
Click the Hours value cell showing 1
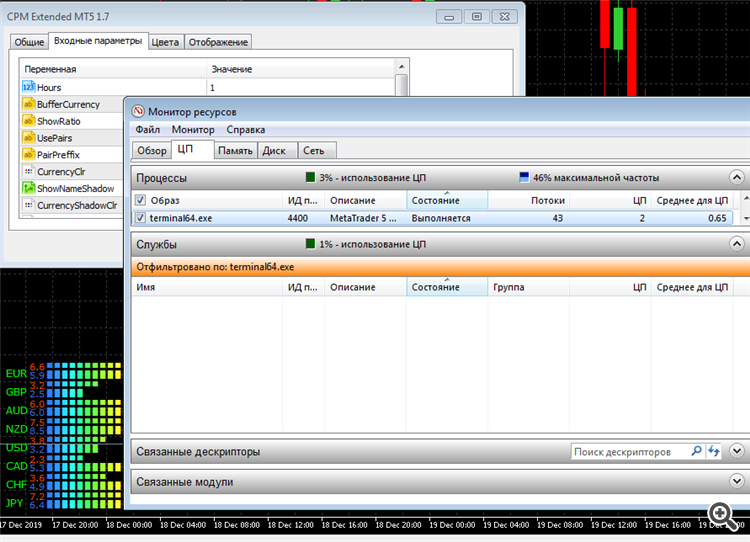click(x=300, y=88)
